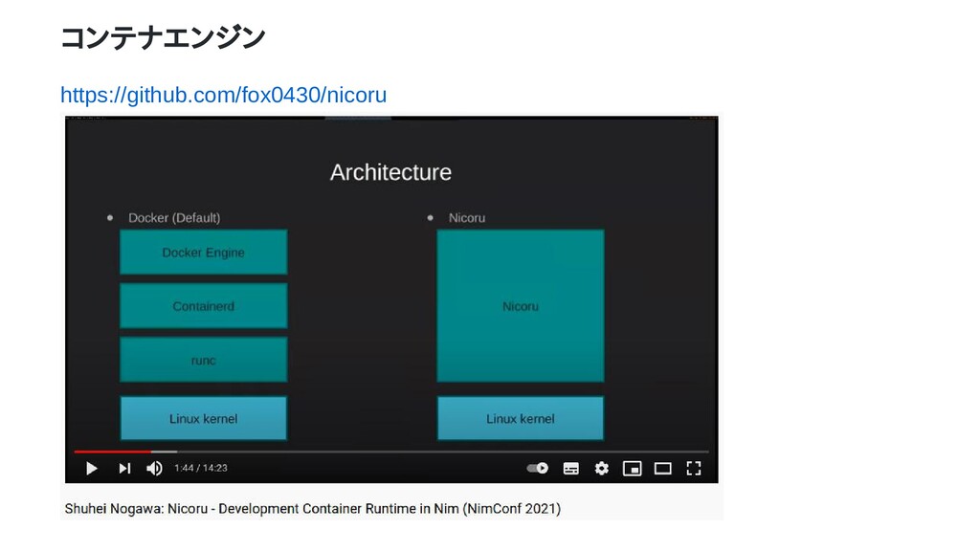
Task: Select the runc box
Action: point(204,360)
